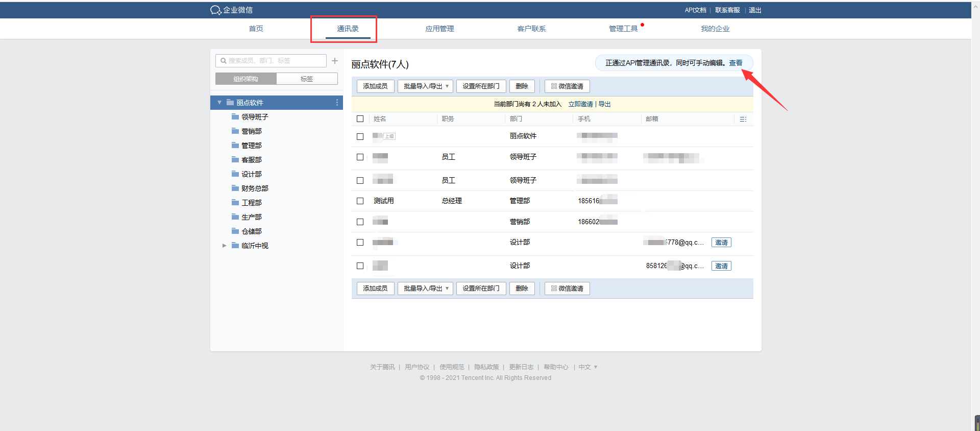Click the bottom 设置所在部门 button
980x431 pixels.
point(481,289)
